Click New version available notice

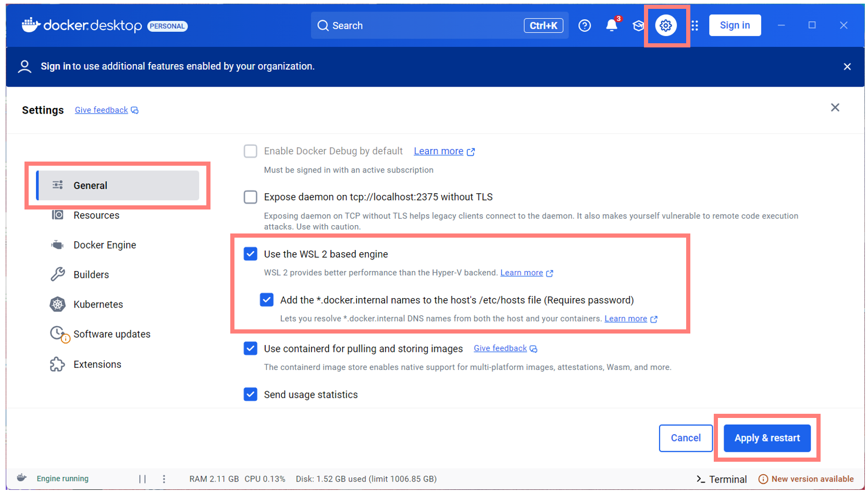point(806,479)
